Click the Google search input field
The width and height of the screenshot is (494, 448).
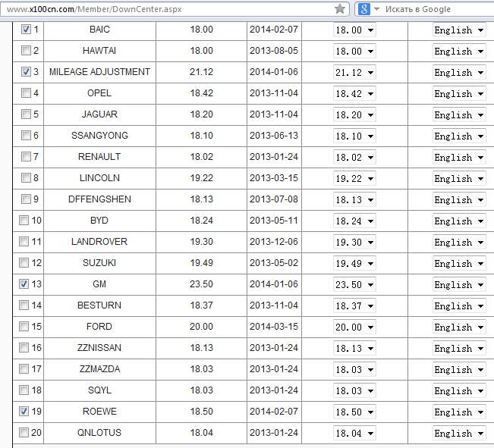tap(438, 9)
